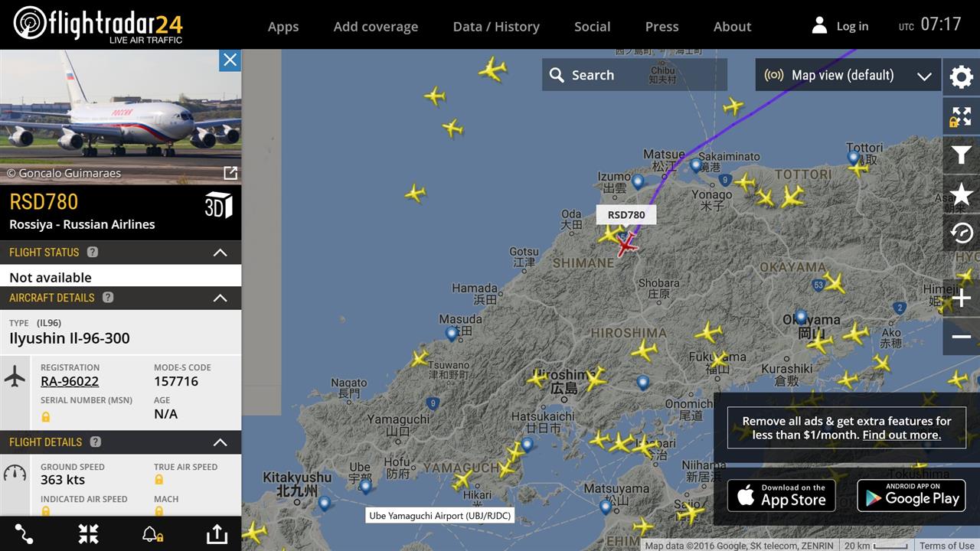
Task: Click the Il-96 aircraft photo thumbnail
Action: (121, 117)
